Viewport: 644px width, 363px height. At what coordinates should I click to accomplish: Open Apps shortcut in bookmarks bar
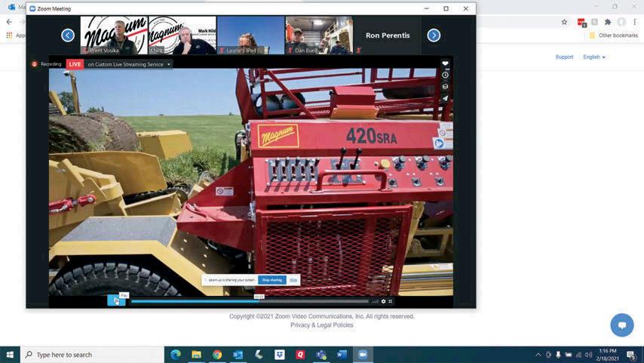16,35
